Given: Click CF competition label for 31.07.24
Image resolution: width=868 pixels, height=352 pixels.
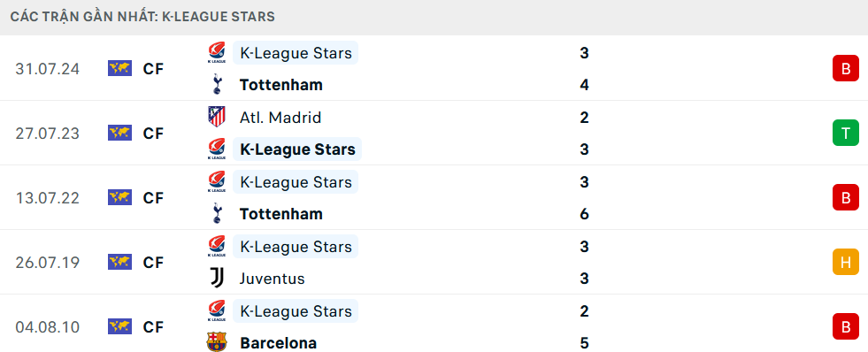Looking at the screenshot, I should [153, 69].
